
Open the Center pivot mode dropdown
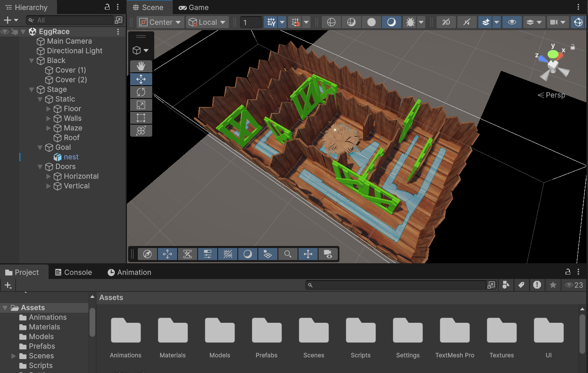click(161, 22)
